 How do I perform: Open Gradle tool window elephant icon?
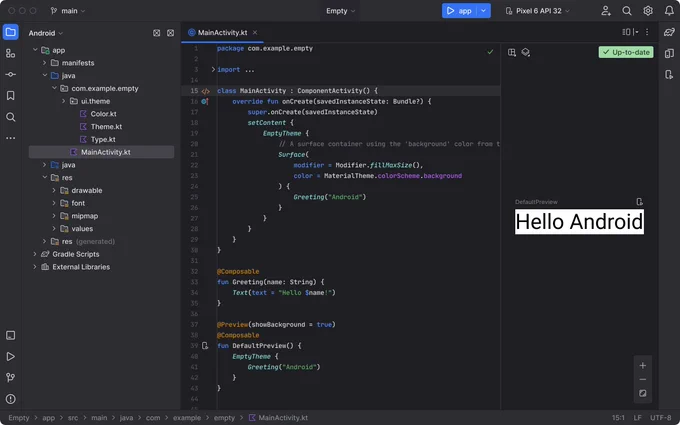(x=669, y=32)
